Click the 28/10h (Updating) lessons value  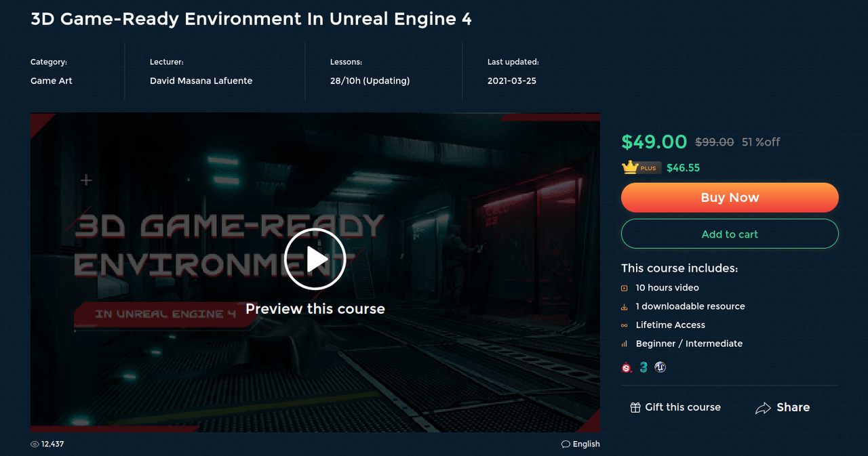click(370, 81)
